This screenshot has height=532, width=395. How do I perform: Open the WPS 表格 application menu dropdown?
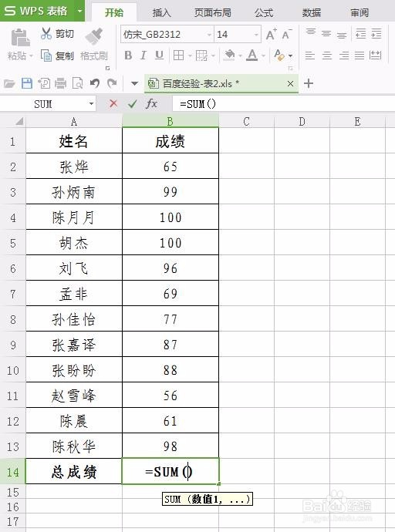tap(80, 11)
